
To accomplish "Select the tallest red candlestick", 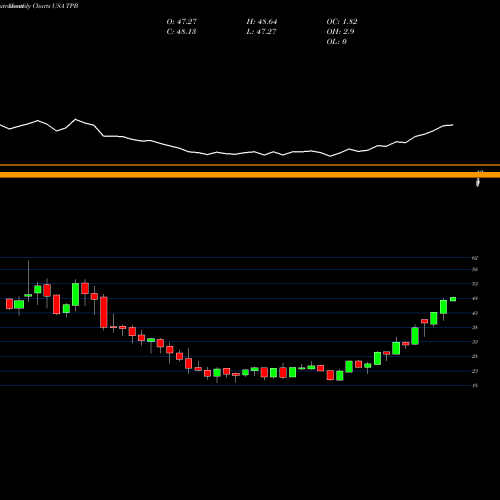I will 104,312.
